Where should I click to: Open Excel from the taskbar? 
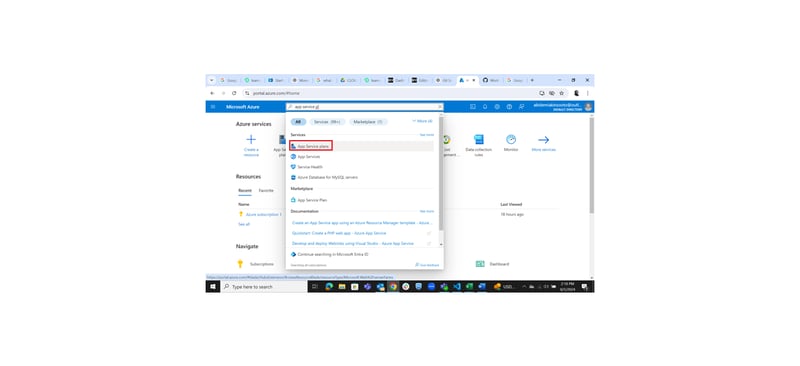pos(469,286)
